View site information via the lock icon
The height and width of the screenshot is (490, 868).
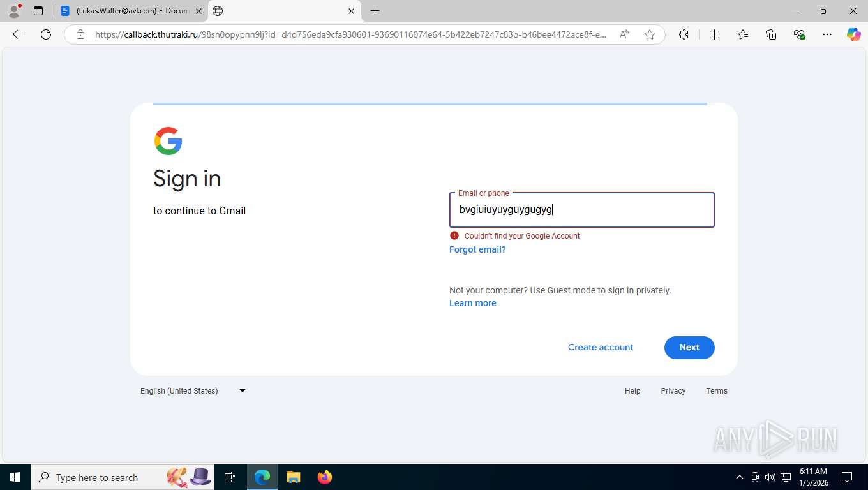[80, 34]
